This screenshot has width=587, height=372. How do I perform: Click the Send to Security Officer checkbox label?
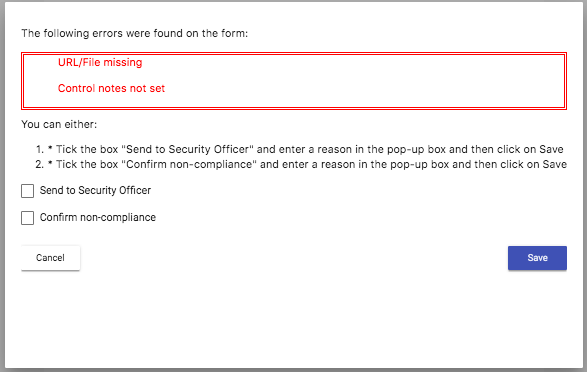[x=95, y=190]
